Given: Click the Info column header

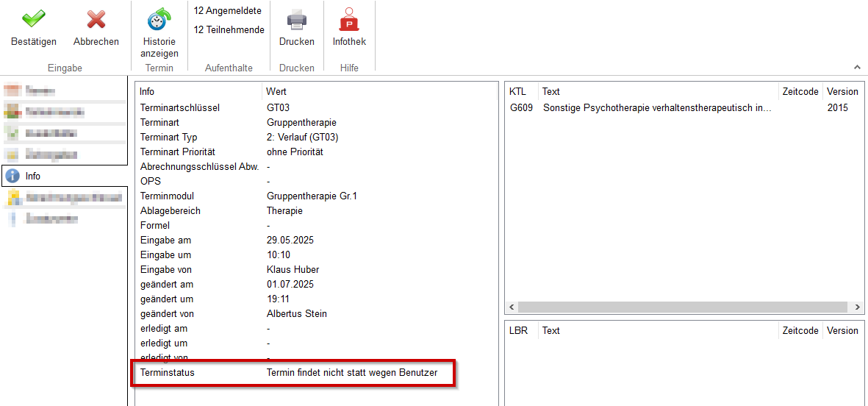Looking at the screenshot, I should click(147, 92).
